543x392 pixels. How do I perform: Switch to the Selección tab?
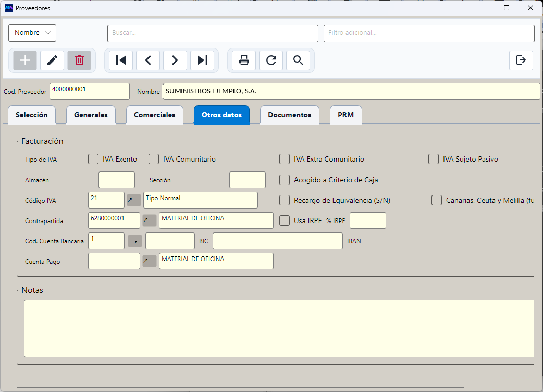[x=31, y=115]
